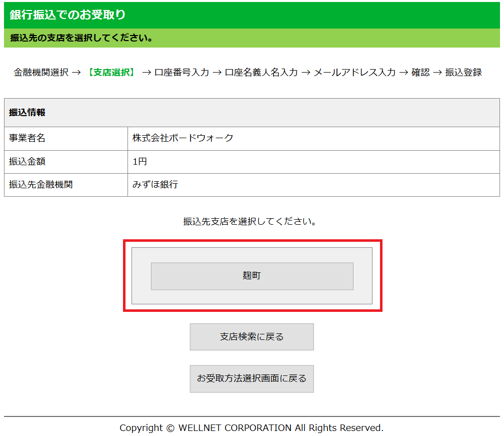Click the 振込金額 row label
Screen dimensions: 504x436
(27, 162)
